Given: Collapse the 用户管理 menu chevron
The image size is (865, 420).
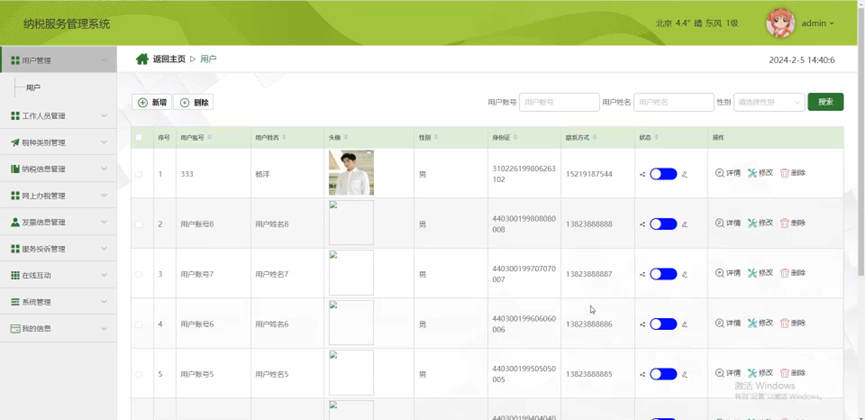Looking at the screenshot, I should (x=104, y=60).
